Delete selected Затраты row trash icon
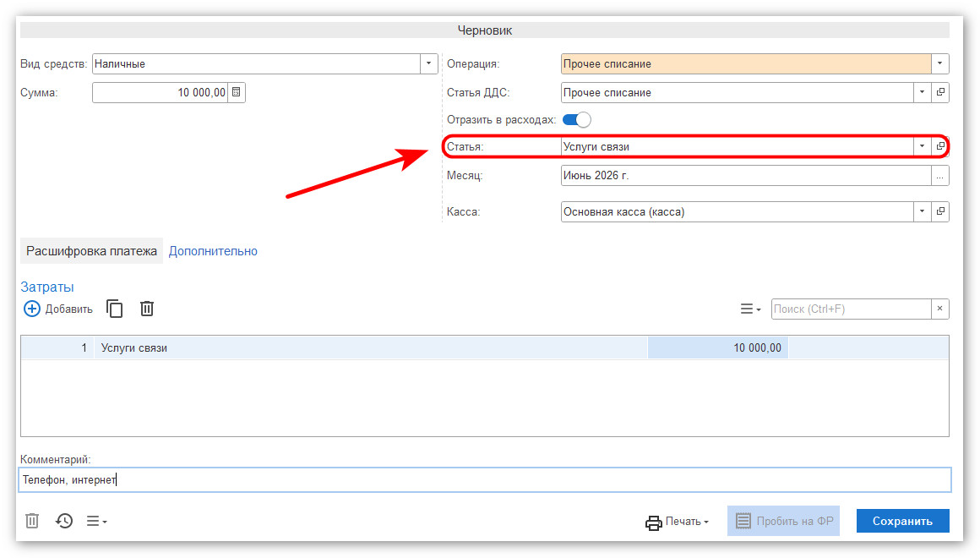980x558 pixels. (147, 309)
